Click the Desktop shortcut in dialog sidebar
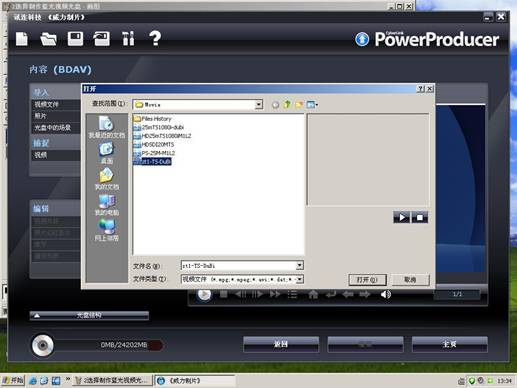The image size is (517, 388). pyautogui.click(x=107, y=153)
